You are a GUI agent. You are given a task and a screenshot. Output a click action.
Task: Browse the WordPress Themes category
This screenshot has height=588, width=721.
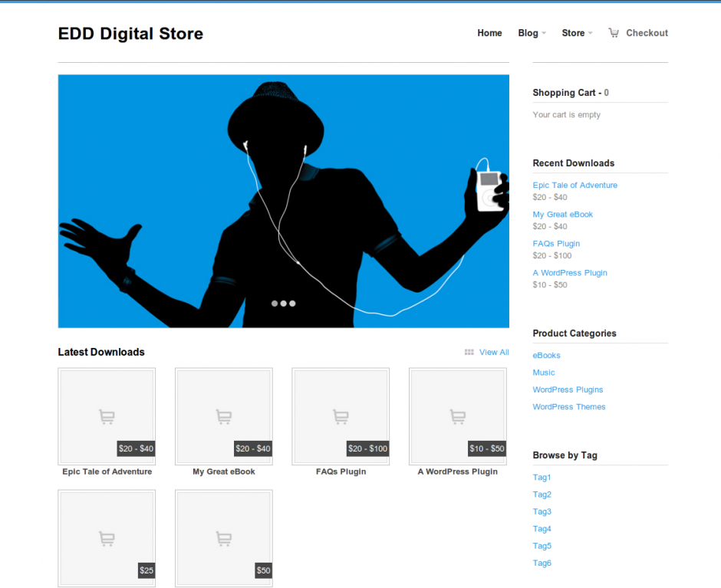pyautogui.click(x=569, y=407)
